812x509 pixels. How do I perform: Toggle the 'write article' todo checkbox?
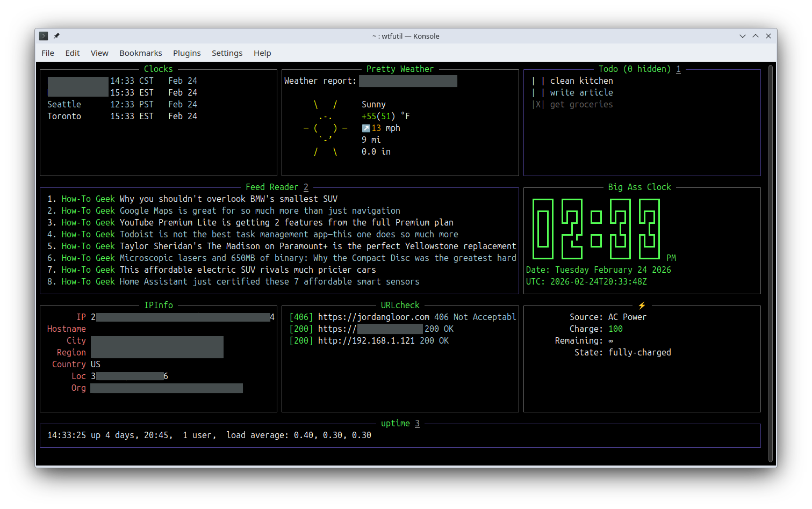click(538, 92)
